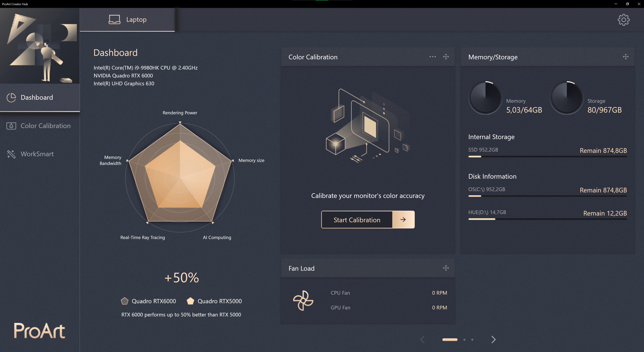Switch to the Laptop tab

[127, 19]
